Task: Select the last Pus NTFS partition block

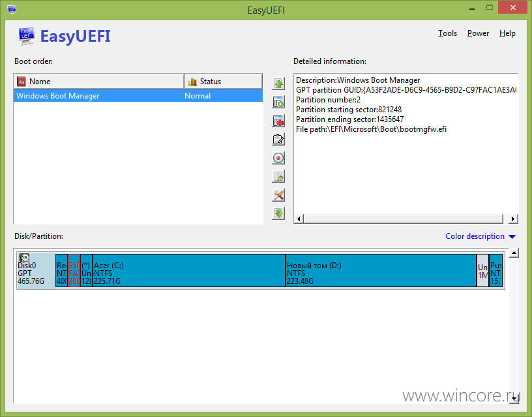Action: 495,270
